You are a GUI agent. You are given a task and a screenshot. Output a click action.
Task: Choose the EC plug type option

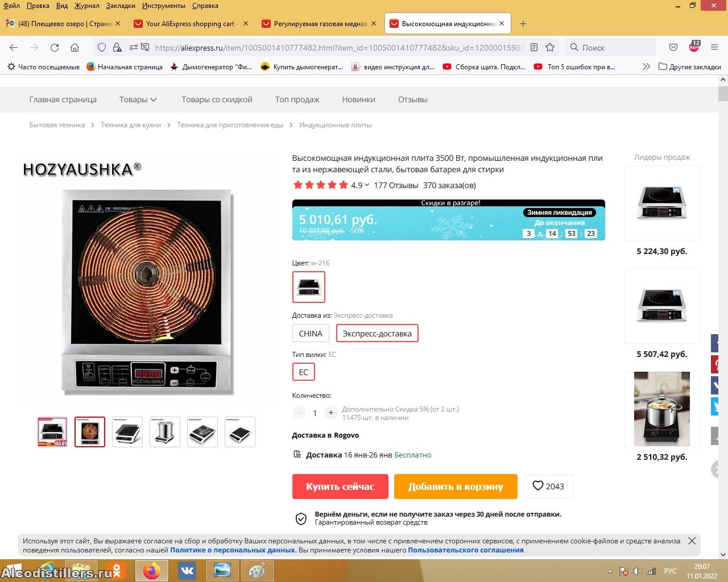pos(303,372)
